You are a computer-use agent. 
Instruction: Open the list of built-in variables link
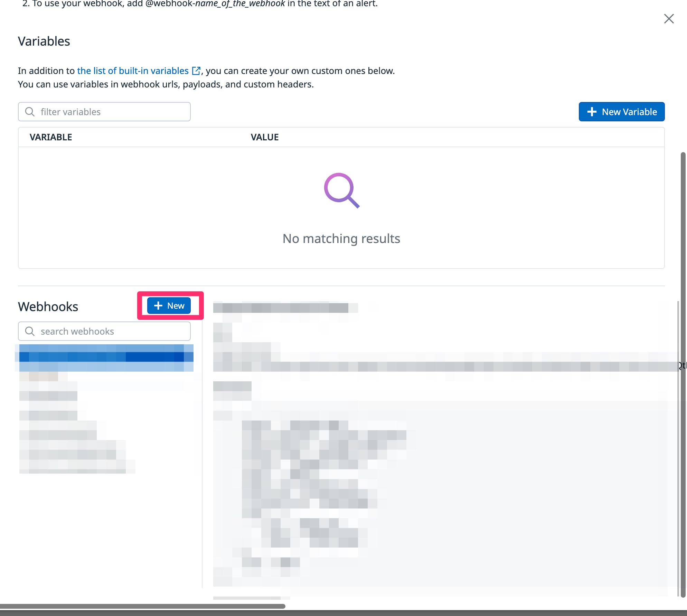click(x=133, y=71)
